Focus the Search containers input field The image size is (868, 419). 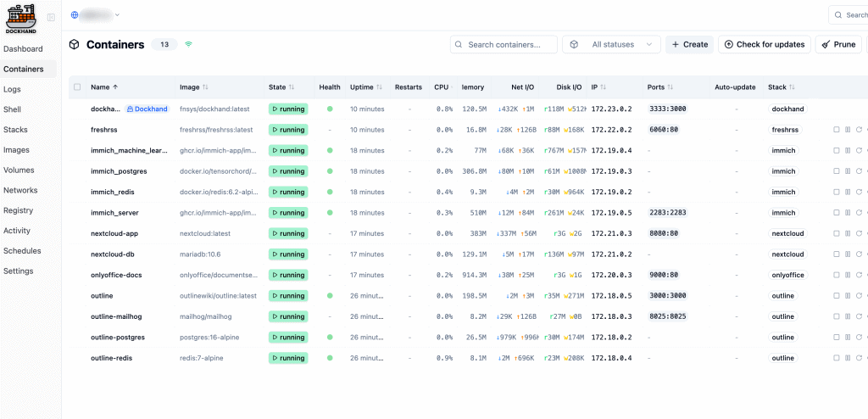(509, 44)
